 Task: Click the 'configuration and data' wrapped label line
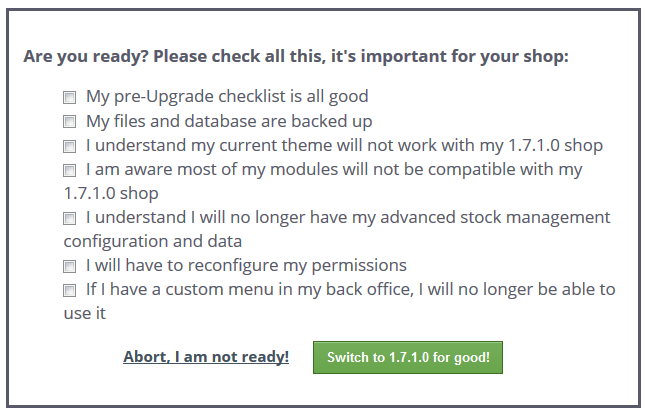153,241
